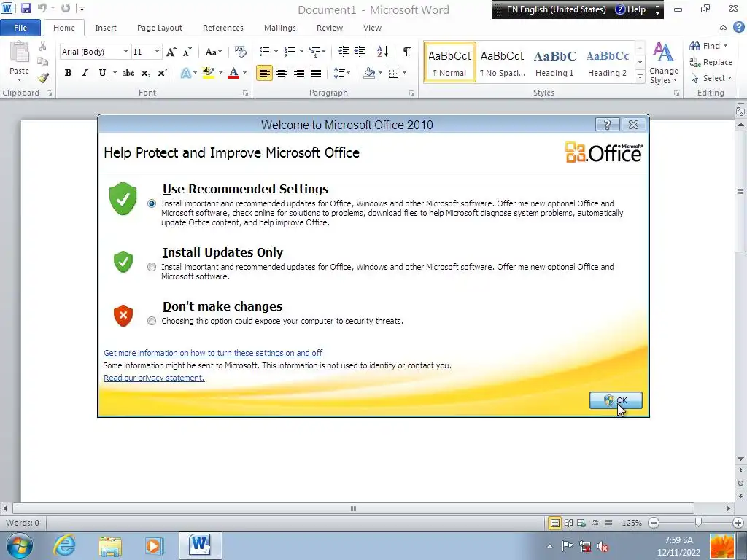Switch to Web Layout view
747x560 pixels.
tap(581, 523)
